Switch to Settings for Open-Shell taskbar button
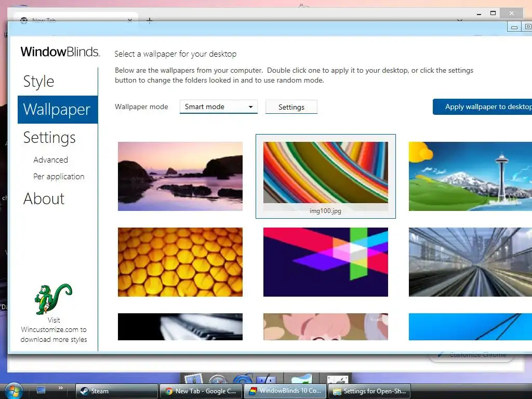Screen dimensions: 532x399 [369, 391]
